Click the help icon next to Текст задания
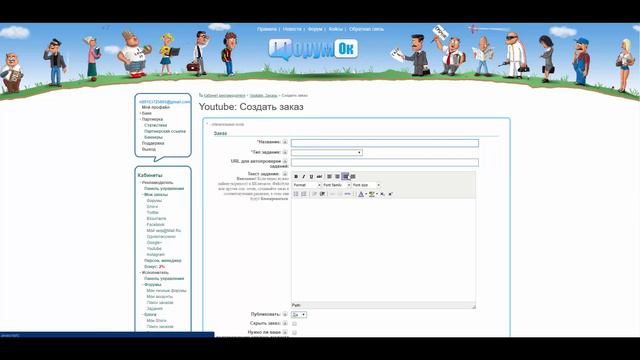Viewport: 640px width, 360px height. (x=285, y=174)
